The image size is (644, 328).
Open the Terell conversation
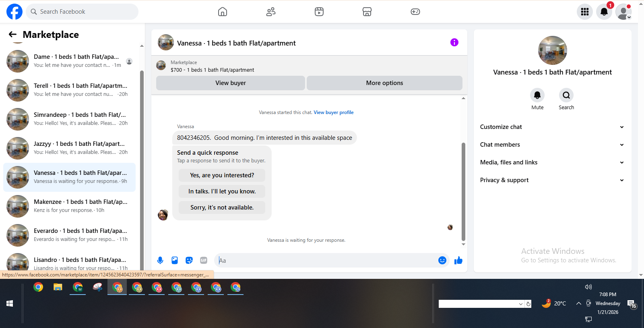point(69,90)
